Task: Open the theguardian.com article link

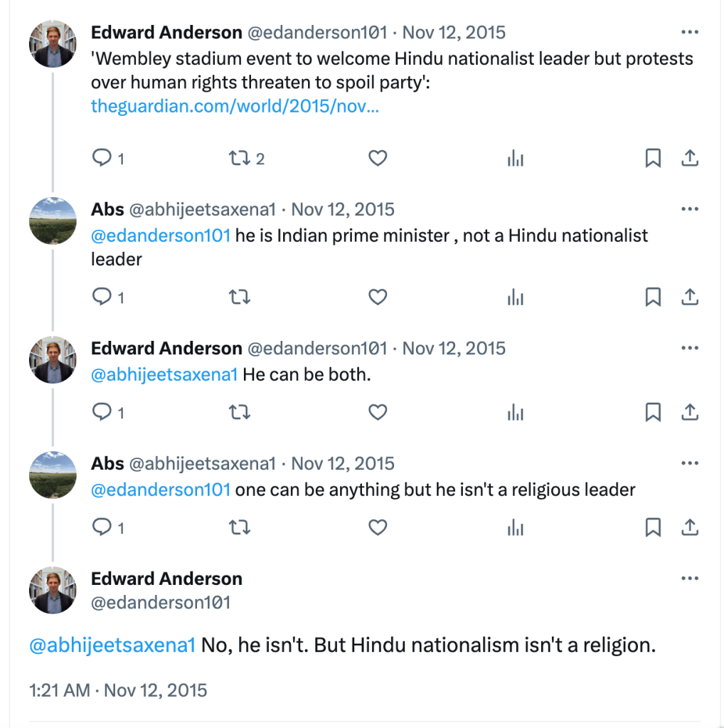Action: 234,106
